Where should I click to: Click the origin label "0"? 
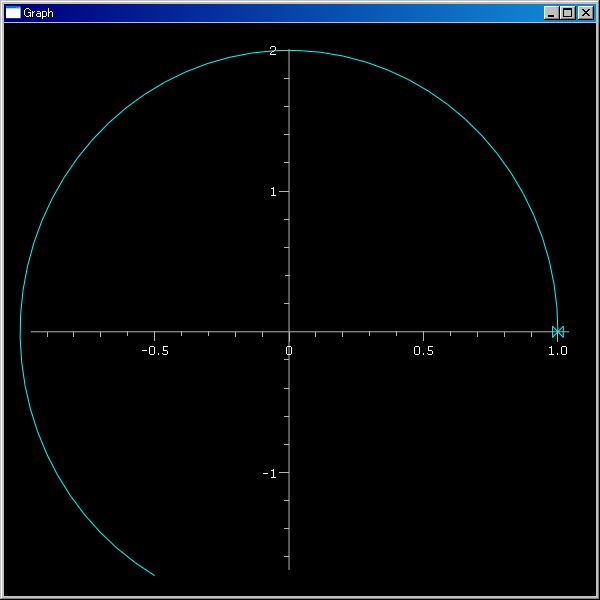(289, 351)
